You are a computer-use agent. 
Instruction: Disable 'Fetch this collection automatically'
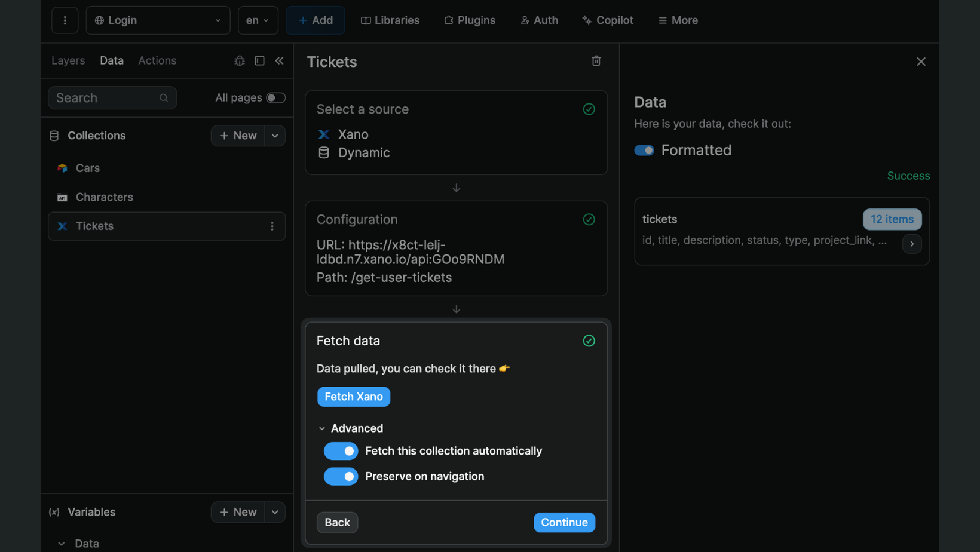(341, 451)
